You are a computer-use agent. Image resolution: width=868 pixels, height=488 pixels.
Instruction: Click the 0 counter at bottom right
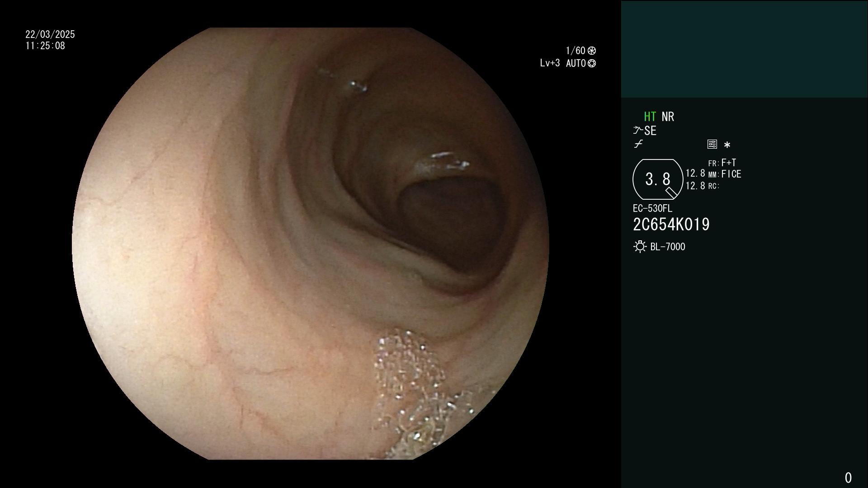(848, 478)
